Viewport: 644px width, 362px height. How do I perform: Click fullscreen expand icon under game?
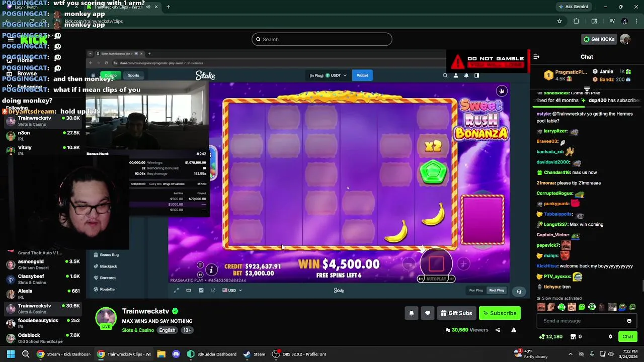pyautogui.click(x=176, y=290)
